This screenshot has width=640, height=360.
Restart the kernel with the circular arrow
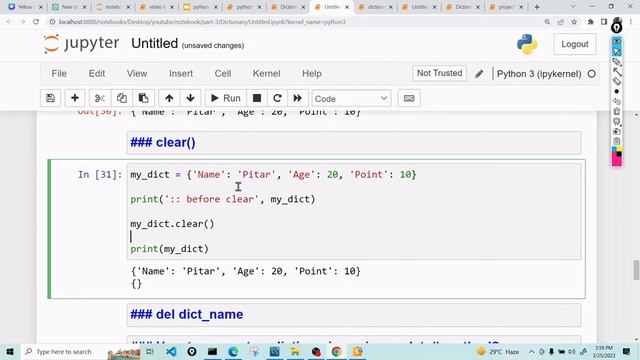[x=277, y=98]
